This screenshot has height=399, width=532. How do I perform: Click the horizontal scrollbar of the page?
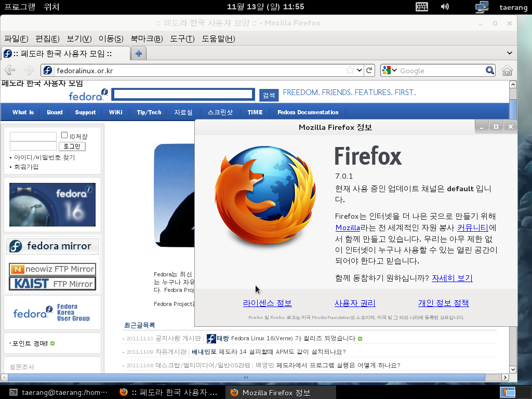coord(246,377)
